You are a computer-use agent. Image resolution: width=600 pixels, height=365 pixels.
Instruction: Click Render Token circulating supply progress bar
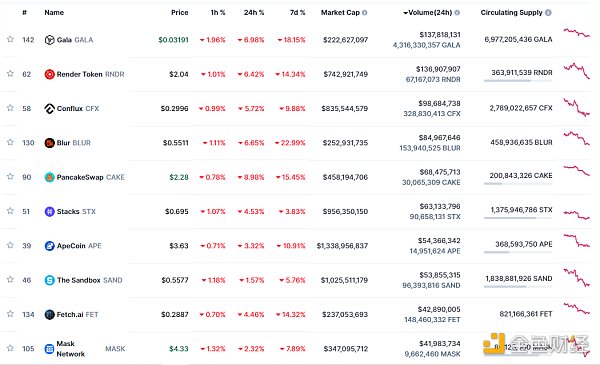pos(518,81)
